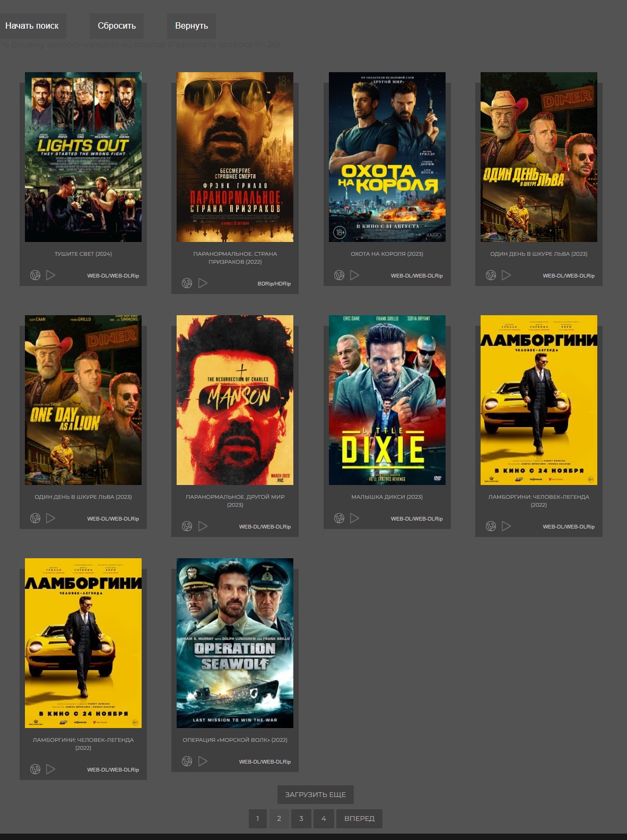Reset search with the Сбросить button
This screenshot has height=840, width=627.
pyautogui.click(x=117, y=25)
